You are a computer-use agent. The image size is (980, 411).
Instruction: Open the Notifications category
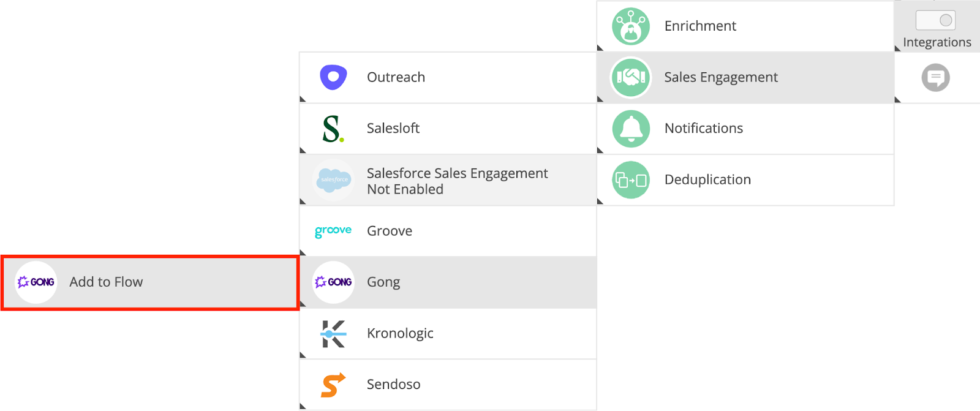pos(745,129)
